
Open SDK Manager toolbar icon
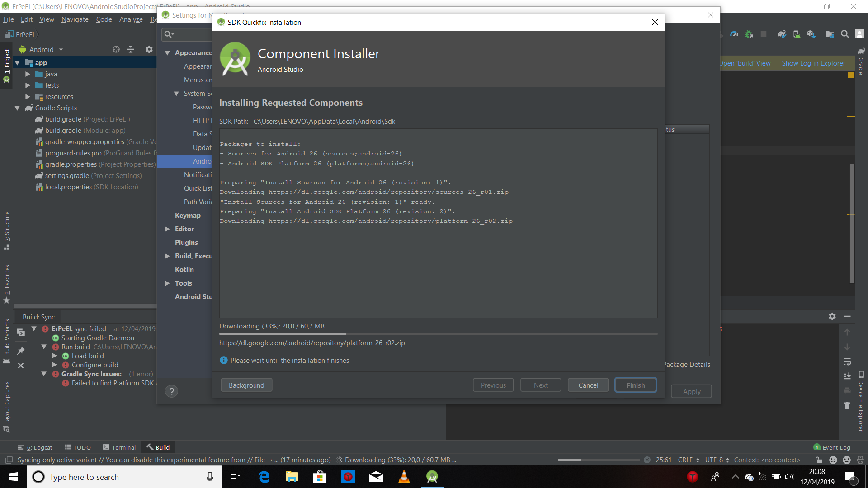(811, 34)
